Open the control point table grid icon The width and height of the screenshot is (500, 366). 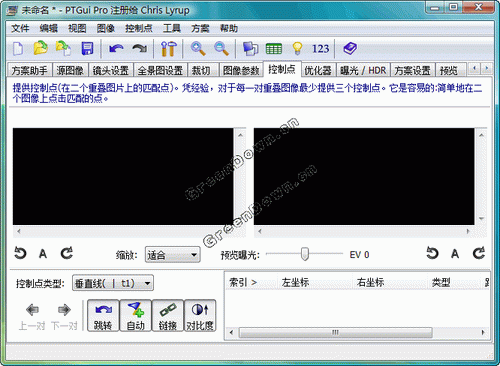274,49
